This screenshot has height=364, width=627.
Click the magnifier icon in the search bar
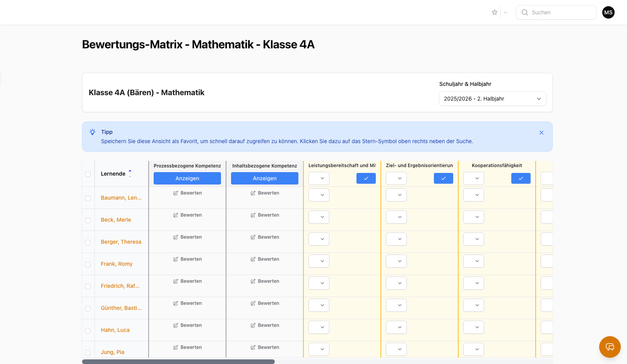pyautogui.click(x=525, y=12)
